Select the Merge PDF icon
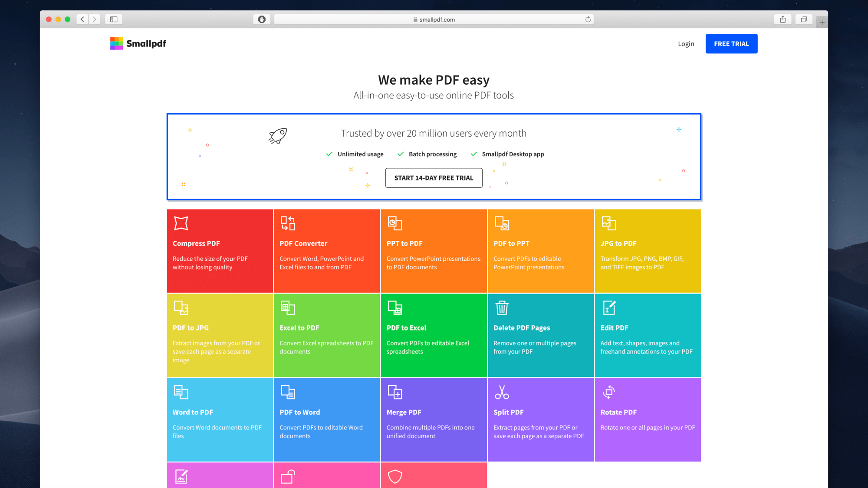 395,392
